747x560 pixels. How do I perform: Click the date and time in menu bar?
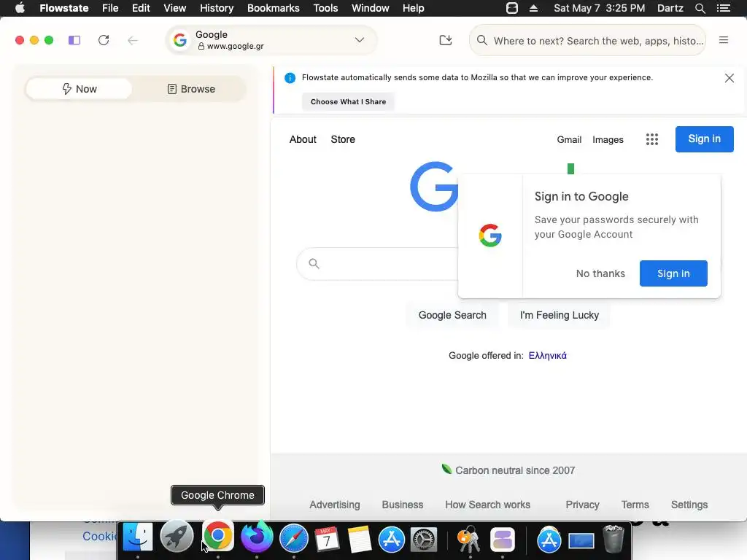(x=599, y=8)
